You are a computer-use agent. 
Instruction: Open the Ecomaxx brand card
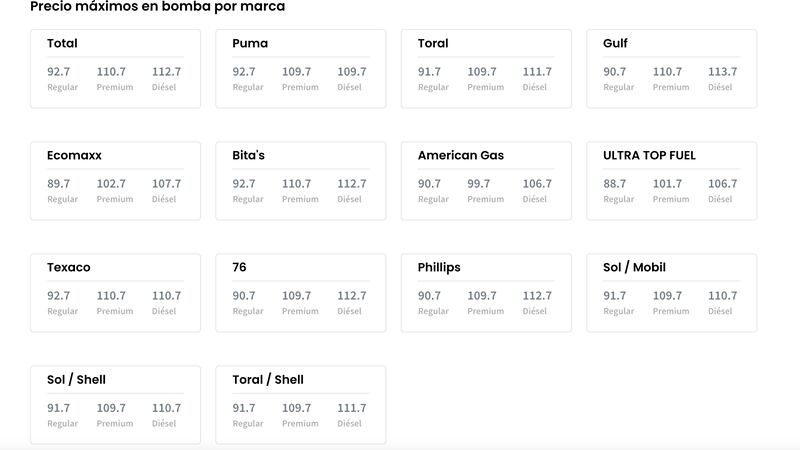115,181
